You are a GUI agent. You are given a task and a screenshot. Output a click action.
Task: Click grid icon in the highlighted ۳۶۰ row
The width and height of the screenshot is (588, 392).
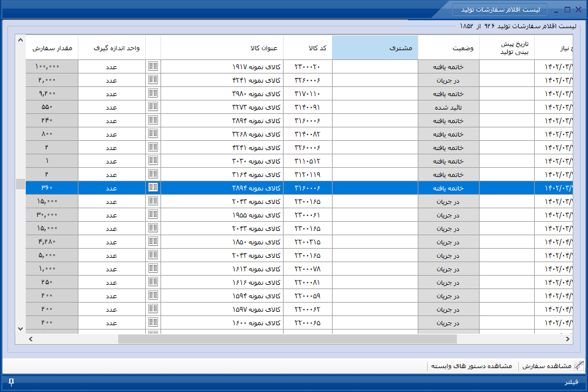click(x=153, y=187)
